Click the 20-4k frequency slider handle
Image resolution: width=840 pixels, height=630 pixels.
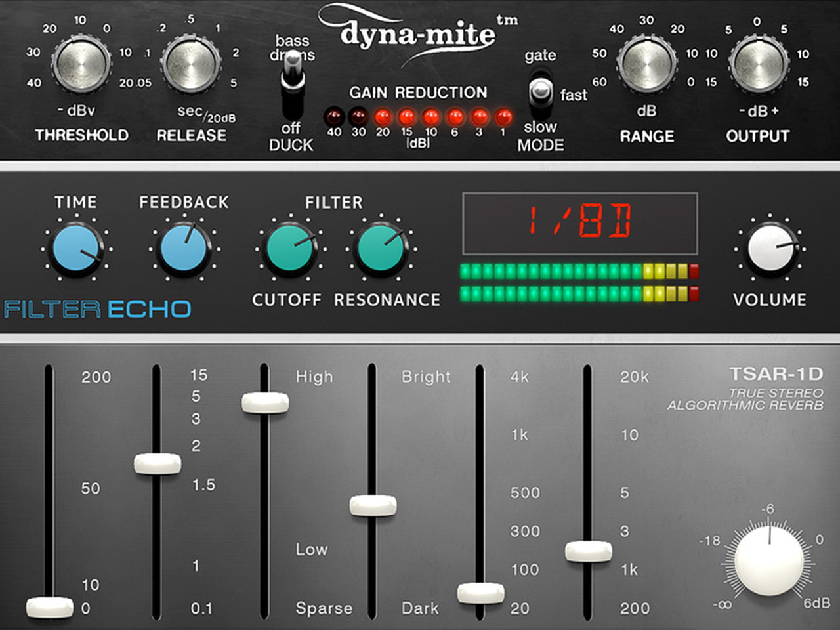click(x=480, y=593)
